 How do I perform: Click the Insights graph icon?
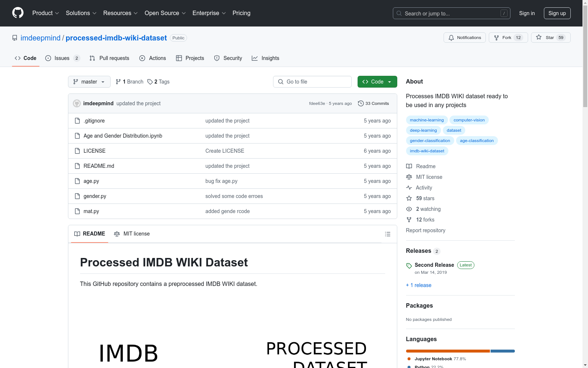tap(255, 58)
